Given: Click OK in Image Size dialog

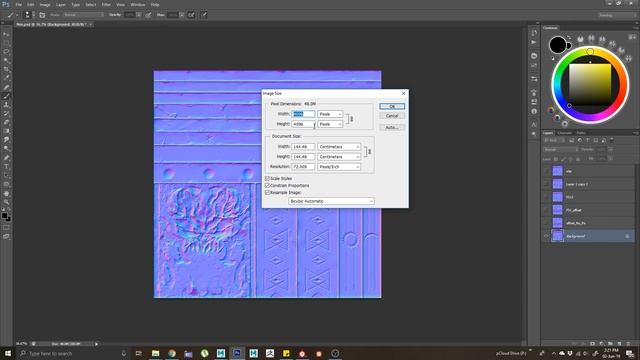Looking at the screenshot, I should 392,106.
